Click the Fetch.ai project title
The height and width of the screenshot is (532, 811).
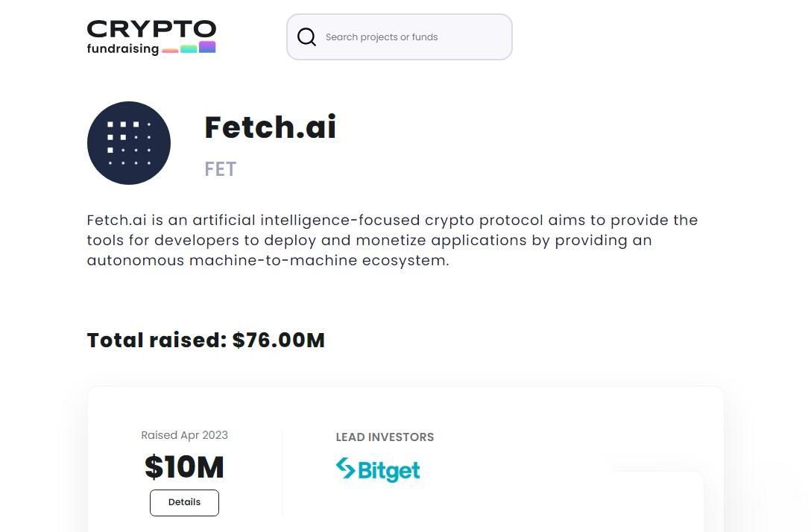(270, 127)
